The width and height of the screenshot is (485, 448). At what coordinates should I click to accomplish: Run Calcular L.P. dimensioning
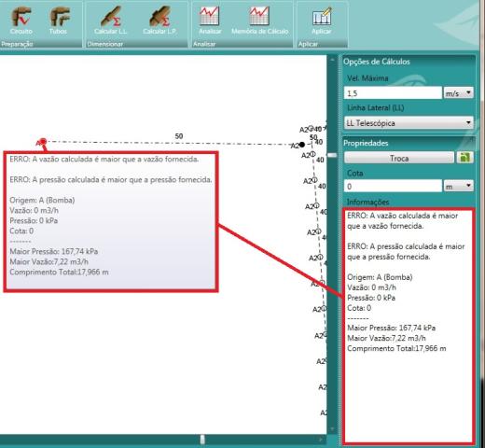159,21
